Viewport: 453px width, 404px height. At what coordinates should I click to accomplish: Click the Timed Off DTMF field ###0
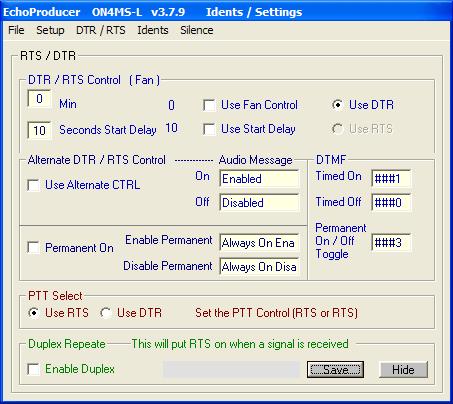[x=391, y=202]
